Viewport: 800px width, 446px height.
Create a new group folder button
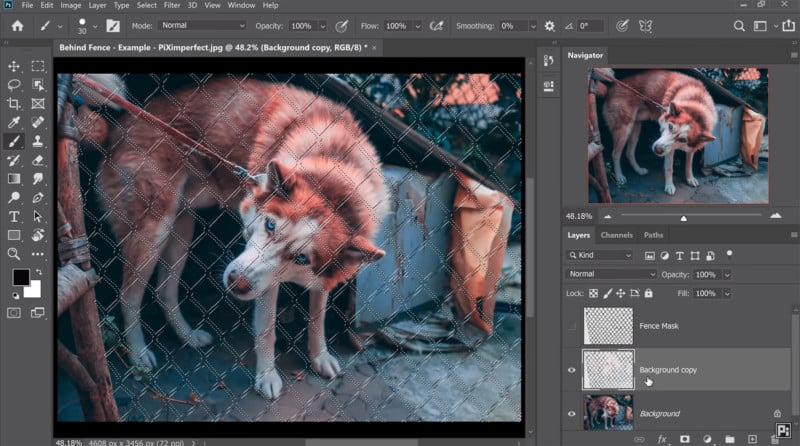pyautogui.click(x=730, y=439)
